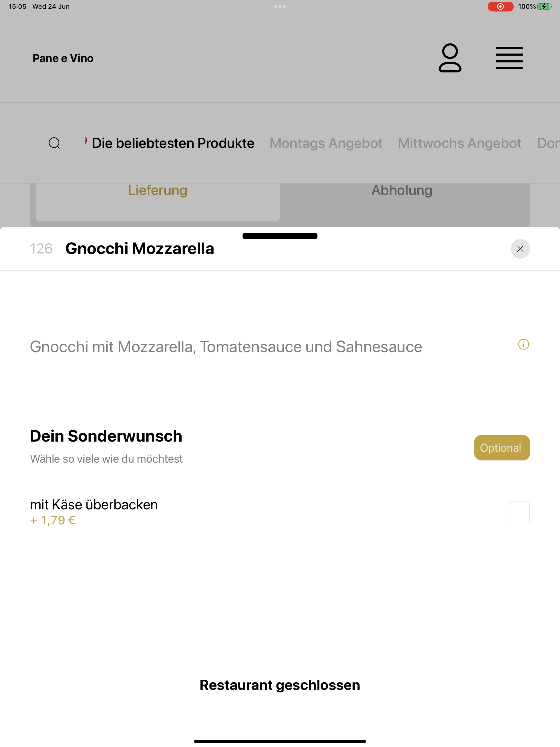Open the Mittwochs Angebot category tab
This screenshot has height=747, width=560.
point(460,143)
